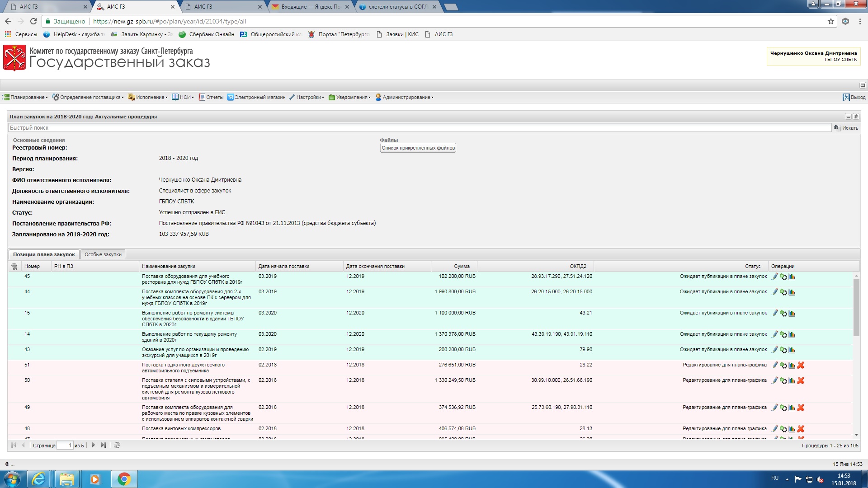Click edit pencil for purchase 48

pos(775,429)
